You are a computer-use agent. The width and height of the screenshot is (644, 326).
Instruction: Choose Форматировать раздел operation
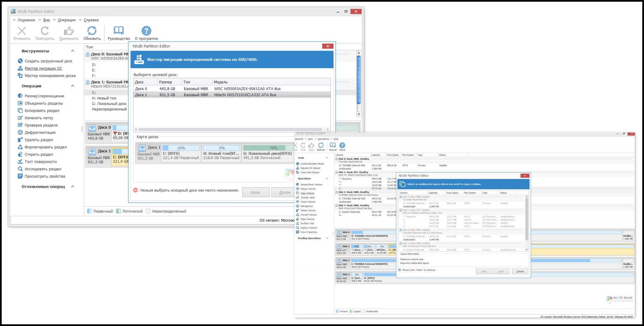click(x=46, y=147)
